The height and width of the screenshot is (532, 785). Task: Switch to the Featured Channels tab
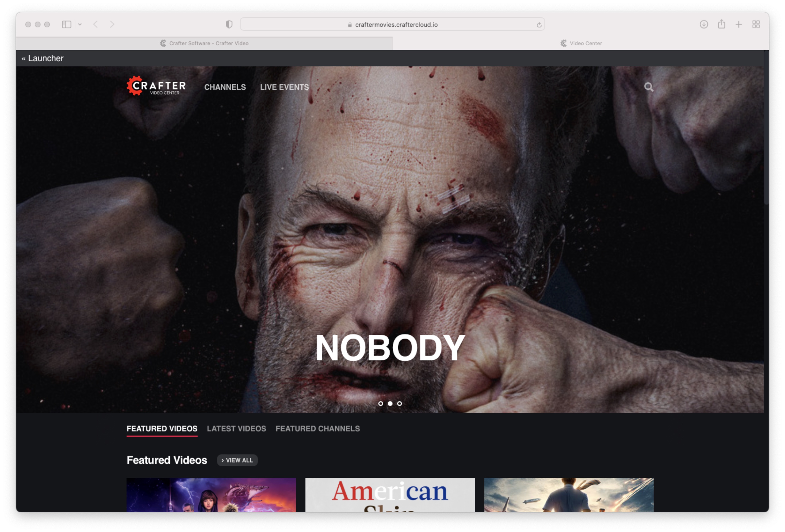[317, 428]
